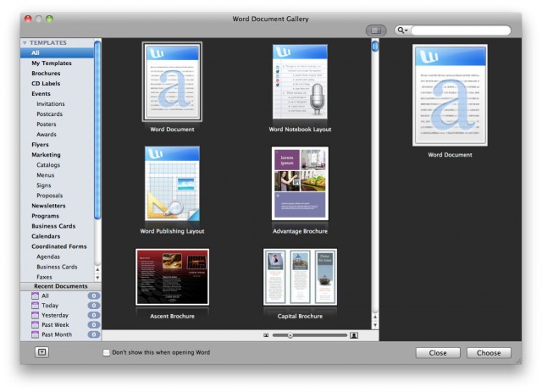Pick the Advantage Brochure template
Image resolution: width=542 pixels, height=392 pixels.
(x=300, y=184)
